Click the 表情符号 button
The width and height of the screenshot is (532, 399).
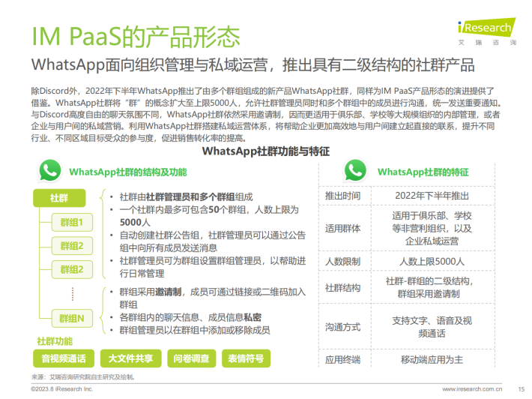point(246,358)
